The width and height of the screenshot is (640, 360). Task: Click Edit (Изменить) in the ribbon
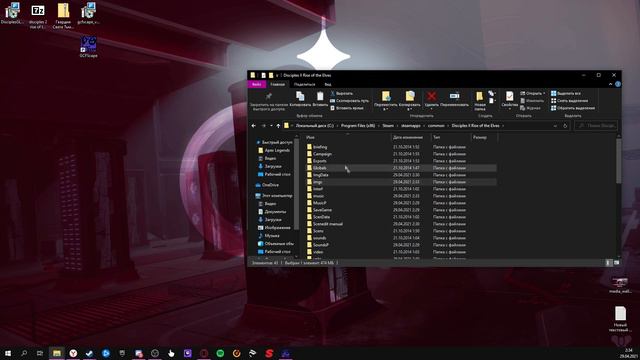tap(532, 101)
